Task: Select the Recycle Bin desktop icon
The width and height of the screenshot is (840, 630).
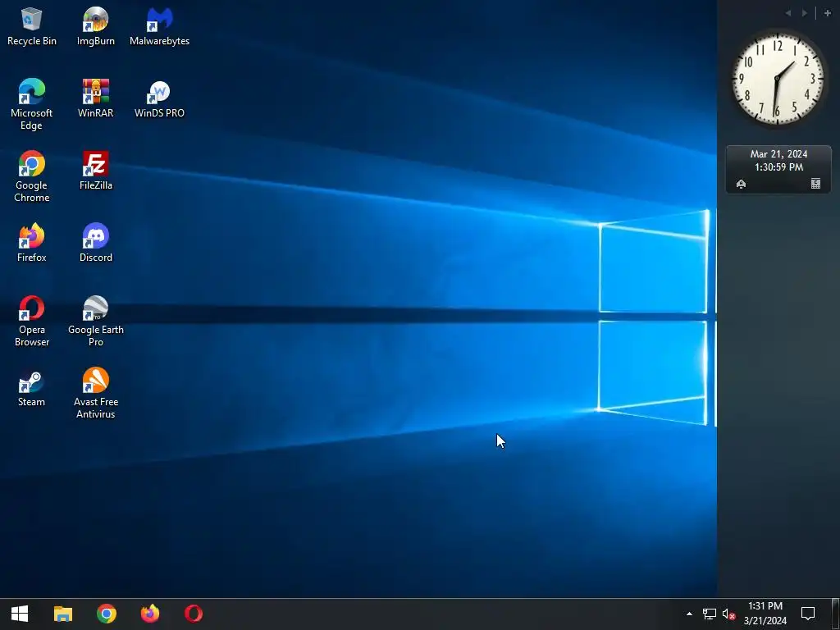Action: pos(32,27)
